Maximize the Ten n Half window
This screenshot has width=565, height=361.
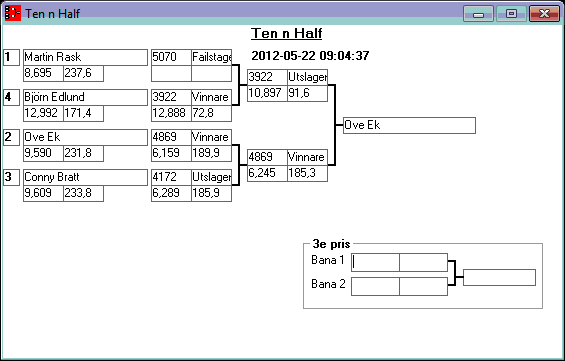[511, 14]
